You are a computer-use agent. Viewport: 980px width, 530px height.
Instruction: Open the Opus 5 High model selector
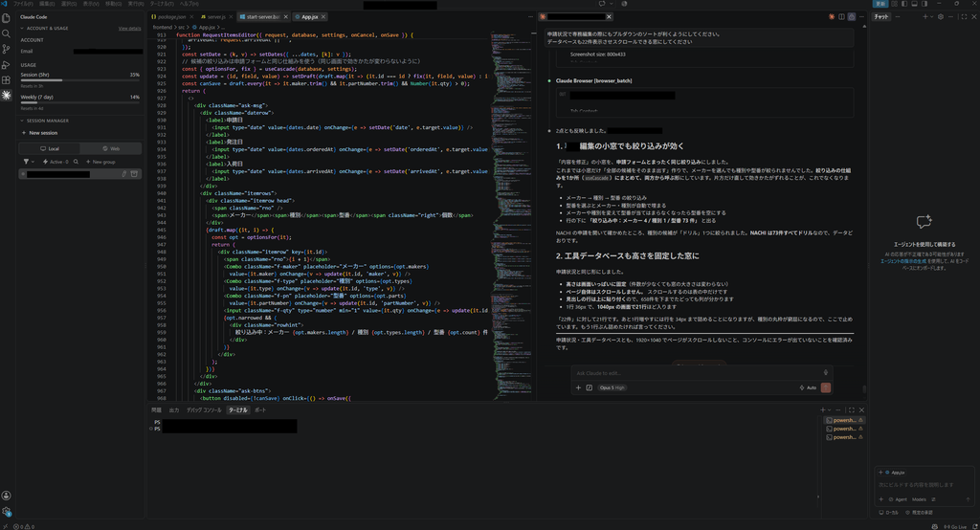(x=612, y=387)
